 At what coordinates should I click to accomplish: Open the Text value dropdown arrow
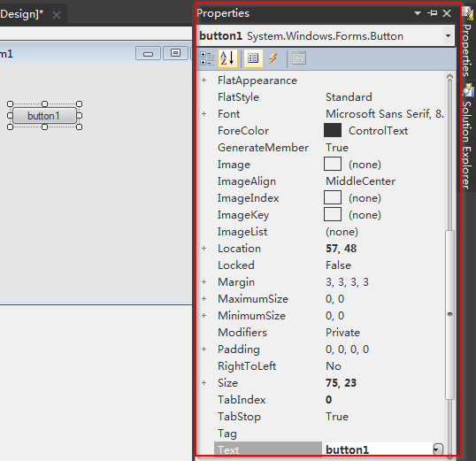437,449
